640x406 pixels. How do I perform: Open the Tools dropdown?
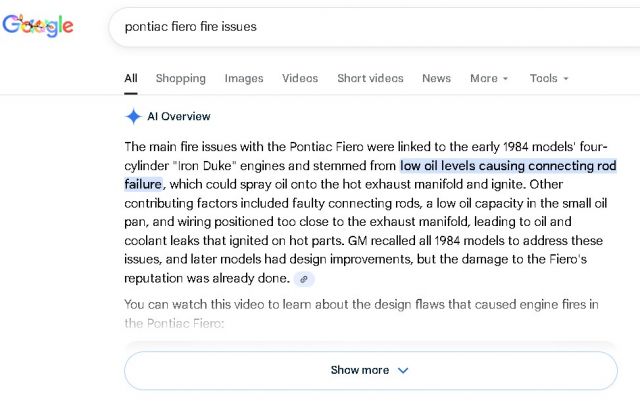click(549, 78)
